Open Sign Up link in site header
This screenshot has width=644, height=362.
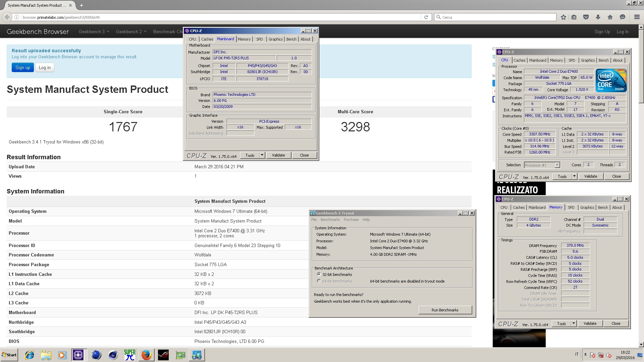coord(602,32)
